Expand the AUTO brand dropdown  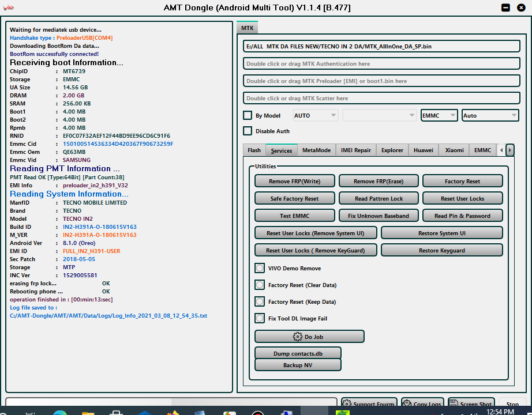[x=315, y=115]
